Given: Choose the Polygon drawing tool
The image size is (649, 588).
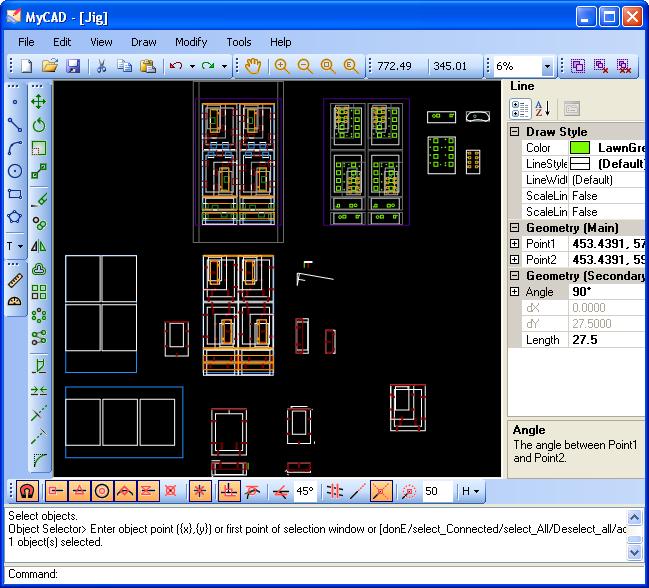Looking at the screenshot, I should (x=14, y=216).
